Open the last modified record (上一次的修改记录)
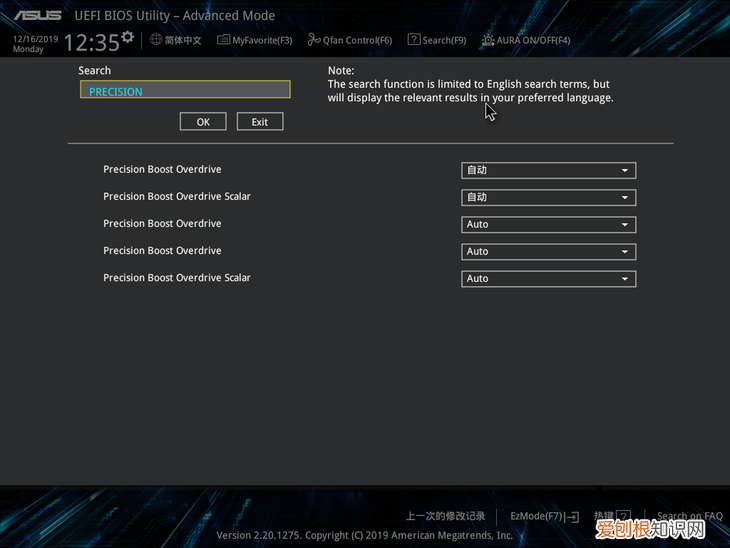The image size is (730, 548). (445, 516)
